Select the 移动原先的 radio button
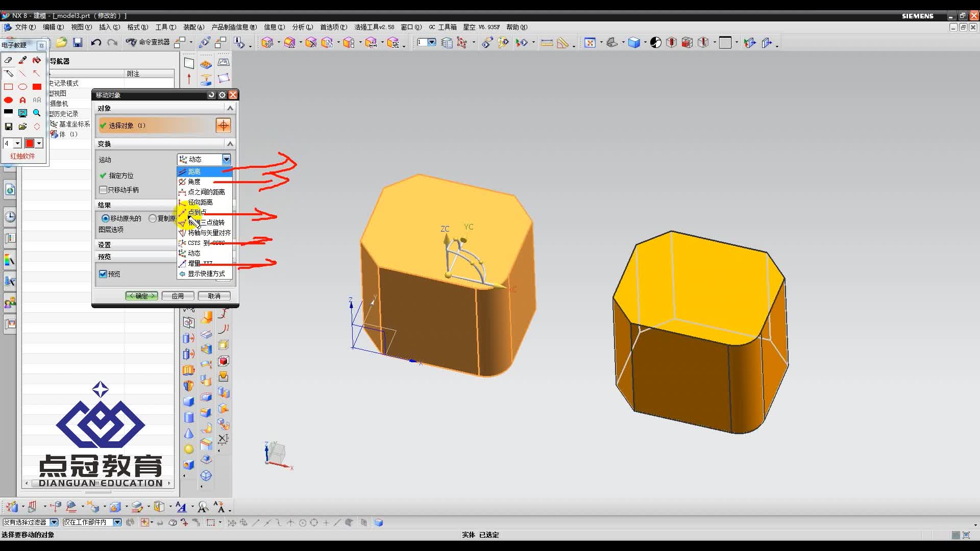 tap(105, 218)
